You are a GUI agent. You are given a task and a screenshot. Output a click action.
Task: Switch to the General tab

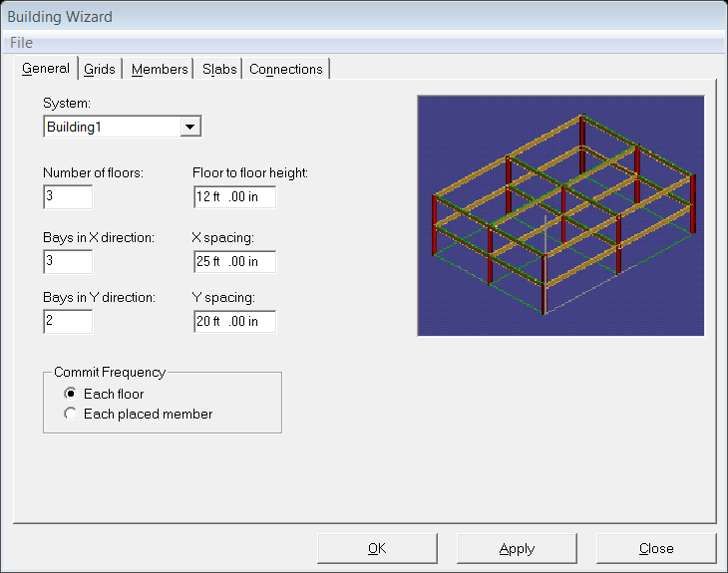(x=46, y=69)
